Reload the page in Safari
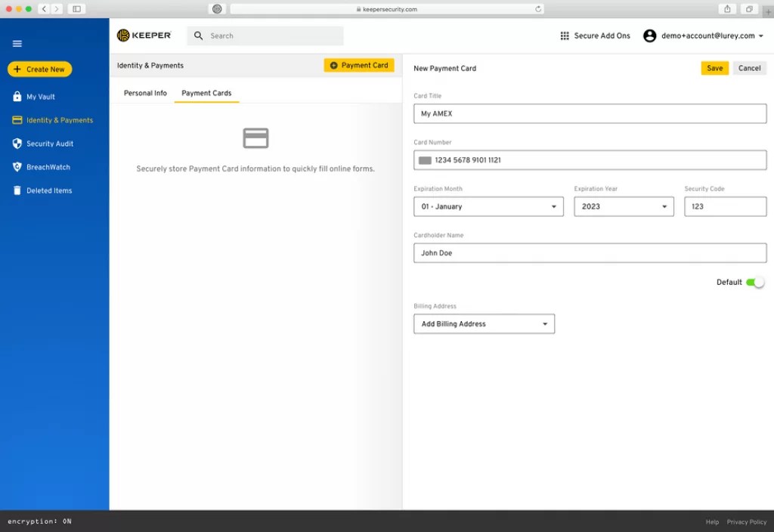The image size is (774, 532). point(538,9)
